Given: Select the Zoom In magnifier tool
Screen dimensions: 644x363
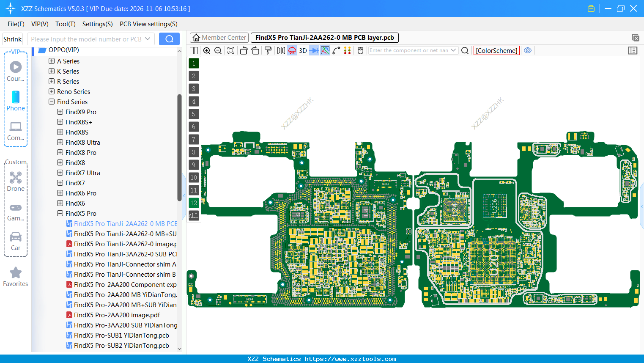Looking at the screenshot, I should pos(207,50).
